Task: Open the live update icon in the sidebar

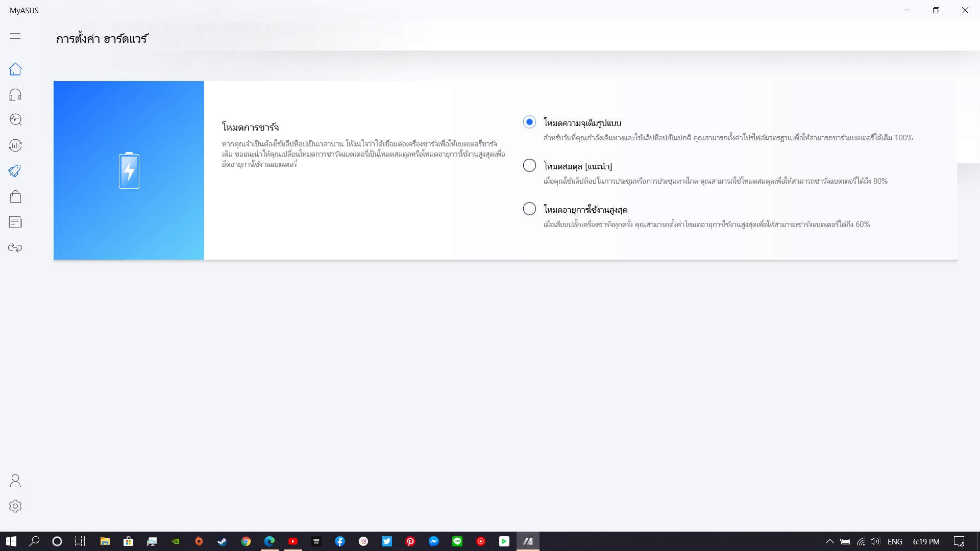Action: click(15, 145)
